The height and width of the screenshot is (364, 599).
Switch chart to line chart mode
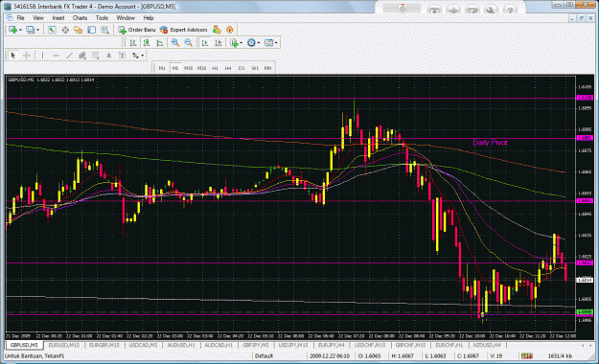tap(160, 43)
